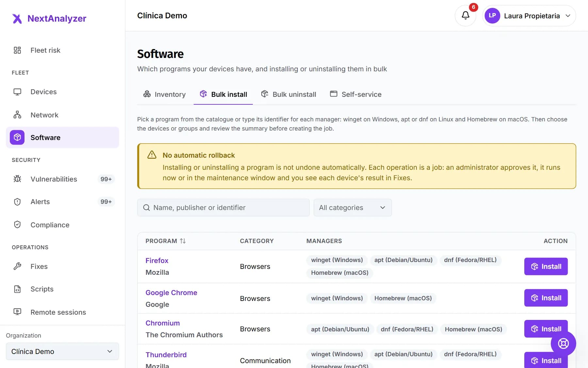
Task: Open the Chromium program link
Action: (x=163, y=323)
